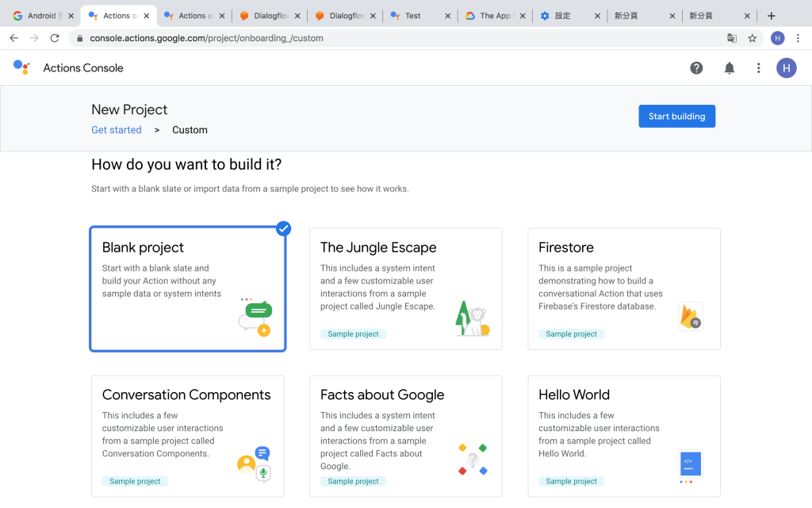
Task: Click the browser reload icon
Action: click(55, 38)
